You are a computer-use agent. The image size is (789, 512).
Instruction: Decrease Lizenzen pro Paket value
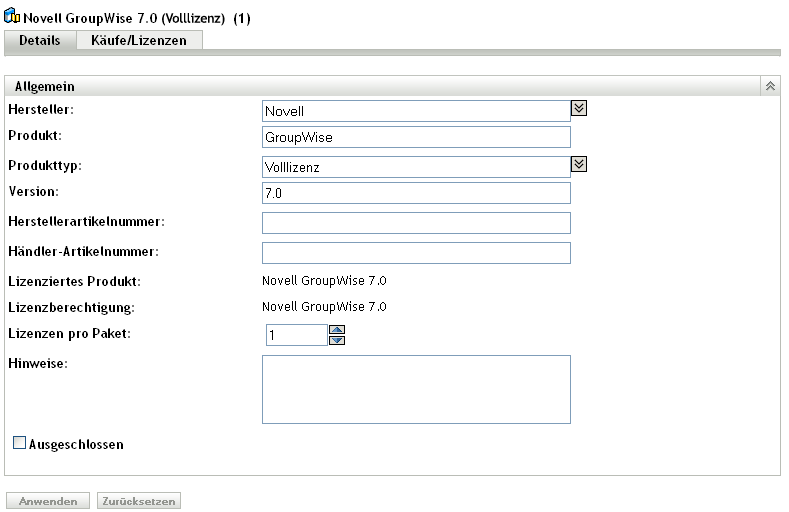[337, 340]
